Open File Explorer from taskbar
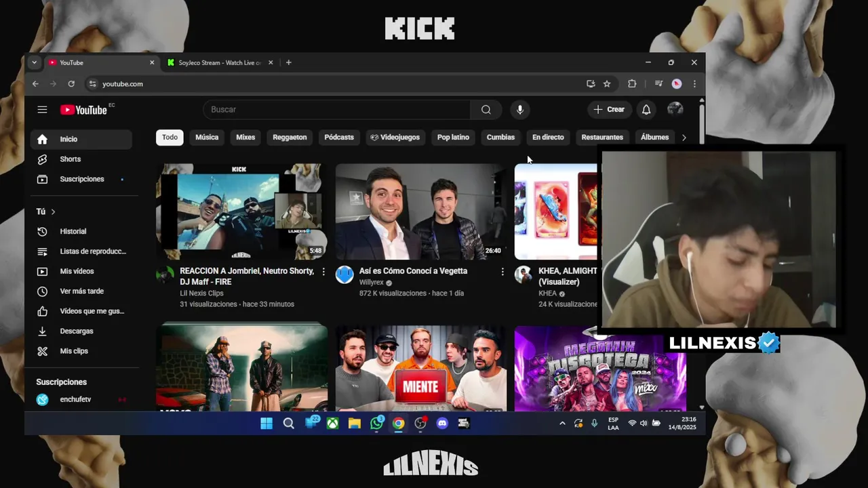Image resolution: width=868 pixels, height=488 pixels. click(355, 424)
